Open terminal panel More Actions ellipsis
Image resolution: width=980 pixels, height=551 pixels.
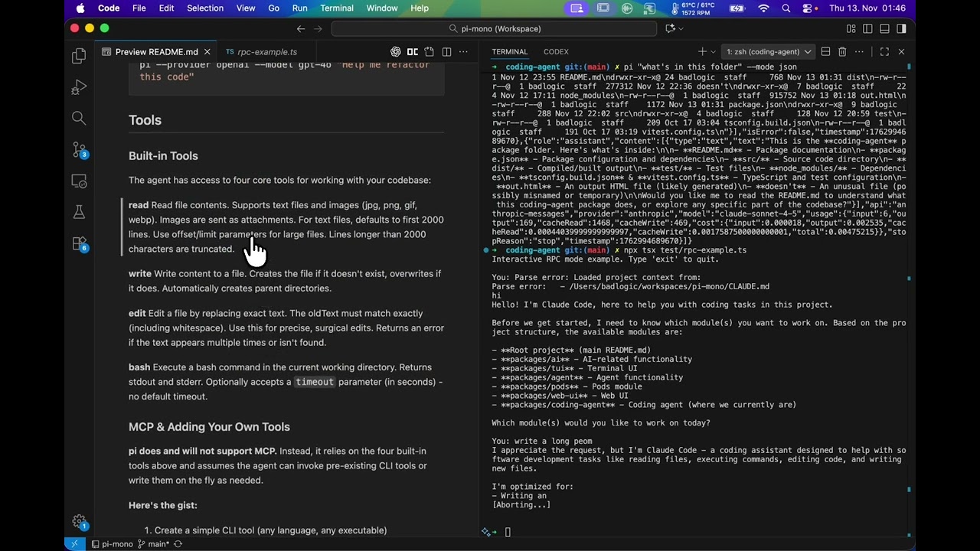[861, 52]
